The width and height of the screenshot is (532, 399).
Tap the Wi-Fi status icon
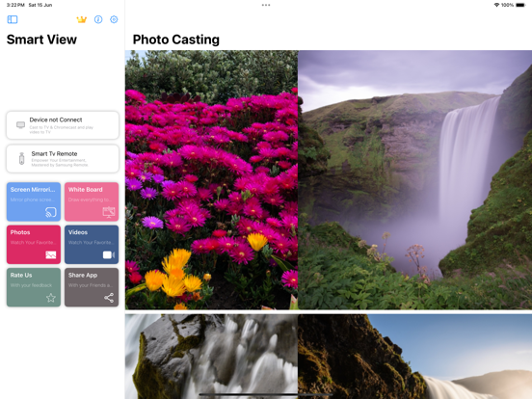pos(496,5)
